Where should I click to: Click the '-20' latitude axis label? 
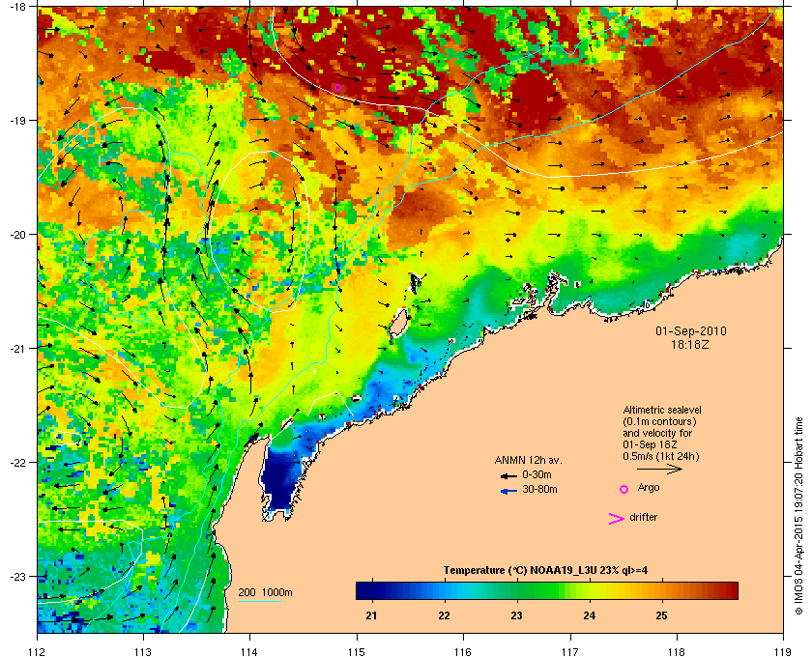point(17,235)
